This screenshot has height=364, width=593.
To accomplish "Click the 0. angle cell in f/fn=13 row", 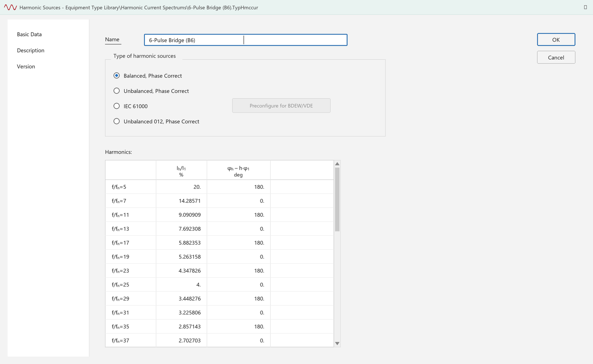I will (238, 229).
